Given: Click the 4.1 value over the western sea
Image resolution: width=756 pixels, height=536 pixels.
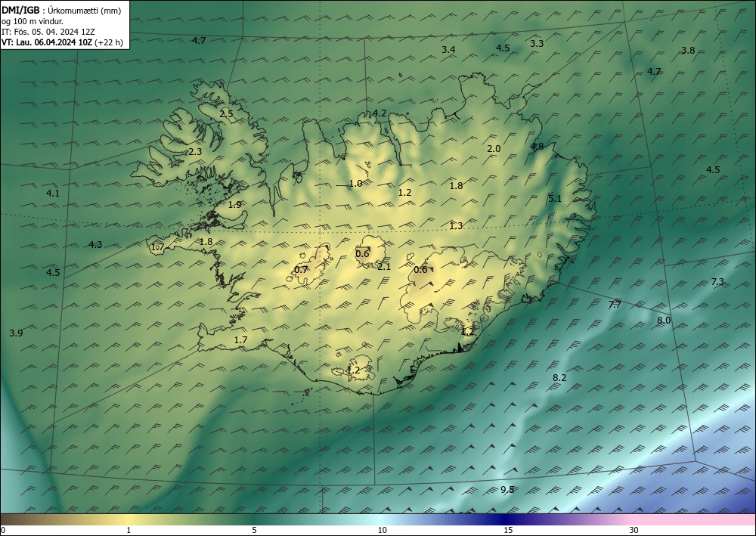Looking at the screenshot, I should pos(53,194).
